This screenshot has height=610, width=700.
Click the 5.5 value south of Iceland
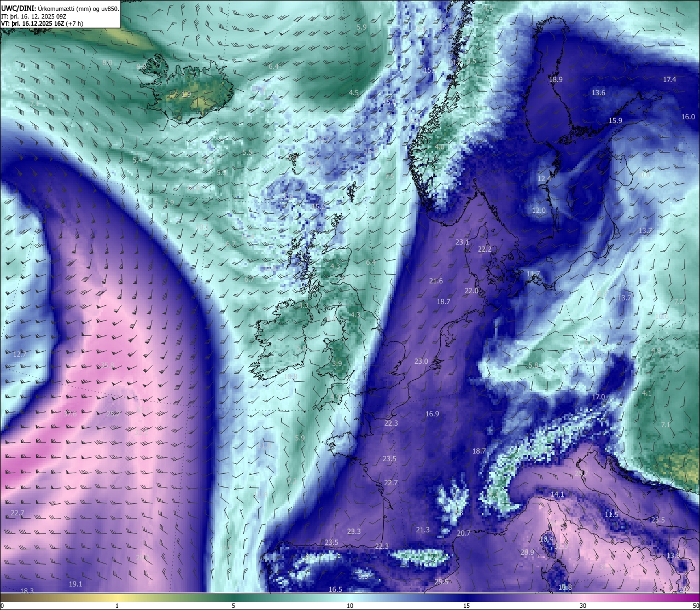pyautogui.click(x=247, y=153)
